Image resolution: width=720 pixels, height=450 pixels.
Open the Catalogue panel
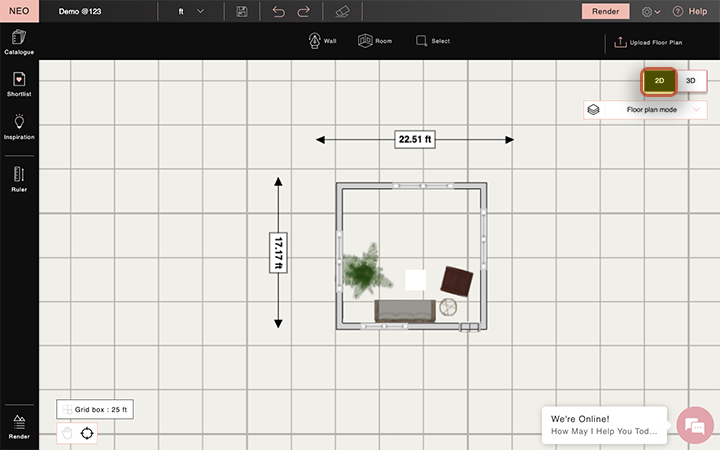click(19, 42)
